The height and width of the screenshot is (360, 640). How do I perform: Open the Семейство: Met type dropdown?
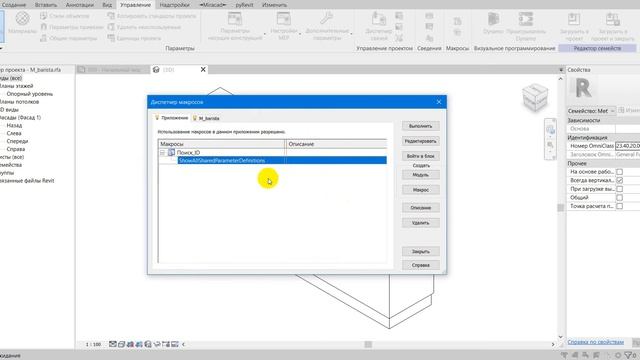pos(591,111)
